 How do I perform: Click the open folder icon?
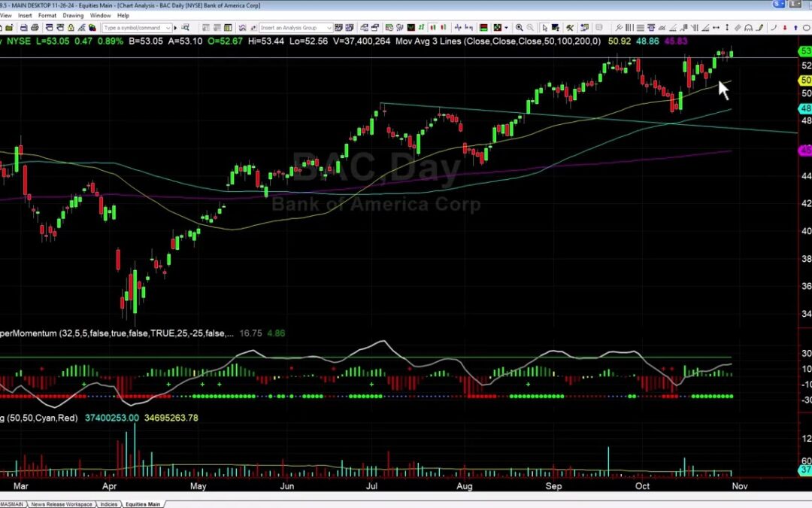point(9,27)
